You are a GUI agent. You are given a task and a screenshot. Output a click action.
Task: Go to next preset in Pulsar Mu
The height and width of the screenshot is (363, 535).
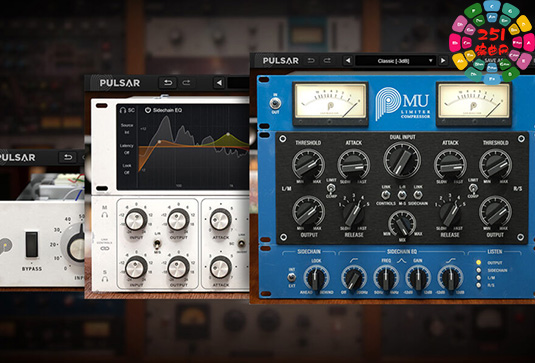pyautogui.click(x=443, y=61)
